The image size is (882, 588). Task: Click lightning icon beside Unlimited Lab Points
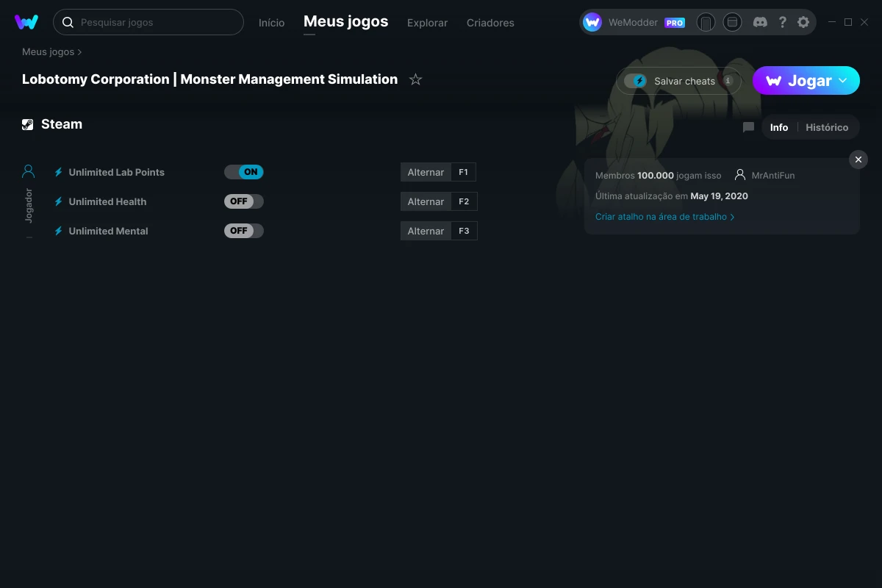click(59, 172)
